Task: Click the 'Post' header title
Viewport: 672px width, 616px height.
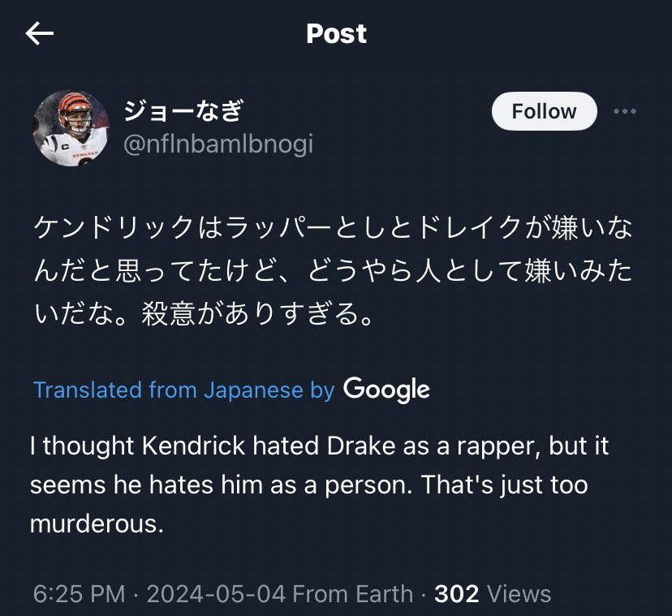Action: click(336, 33)
